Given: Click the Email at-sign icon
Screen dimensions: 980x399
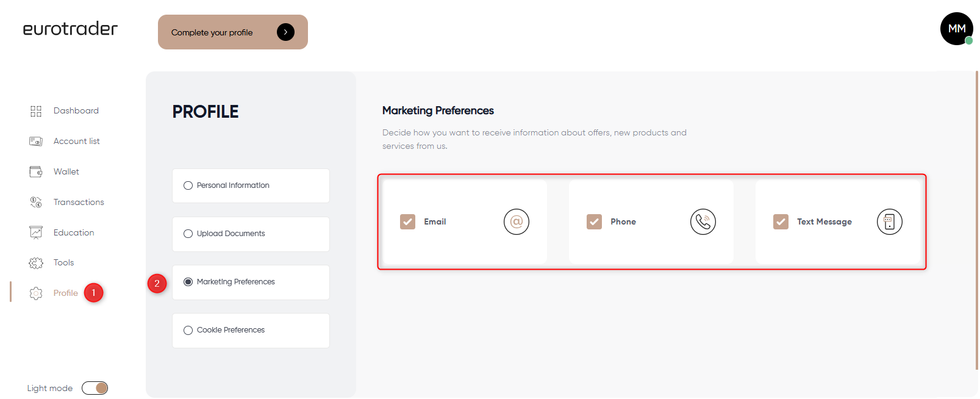Looking at the screenshot, I should (517, 221).
